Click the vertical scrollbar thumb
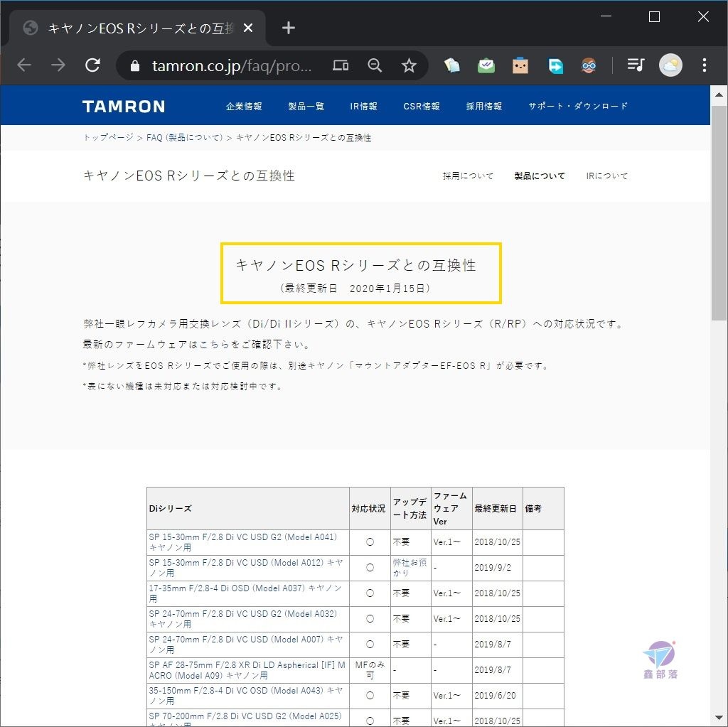728x727 pixels. click(719, 212)
